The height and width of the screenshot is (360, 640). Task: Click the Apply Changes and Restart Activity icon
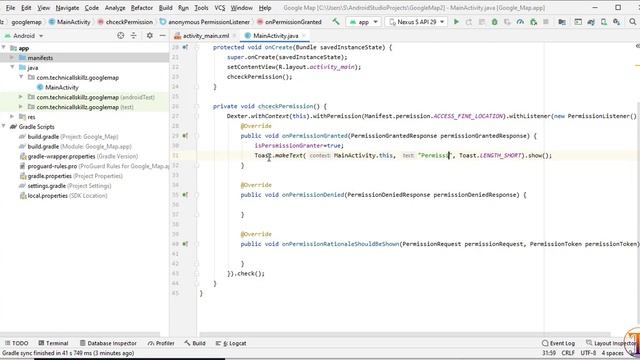point(469,22)
